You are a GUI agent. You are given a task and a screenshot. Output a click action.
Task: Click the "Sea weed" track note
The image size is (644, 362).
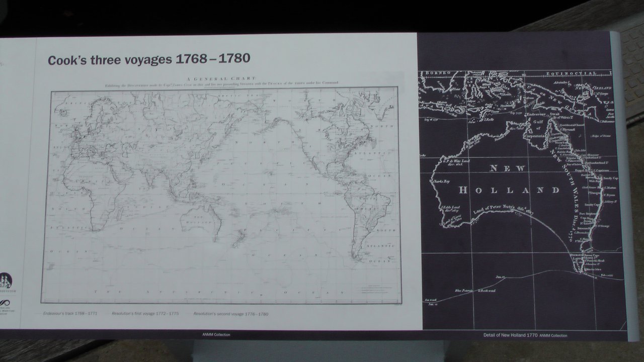click(432, 300)
